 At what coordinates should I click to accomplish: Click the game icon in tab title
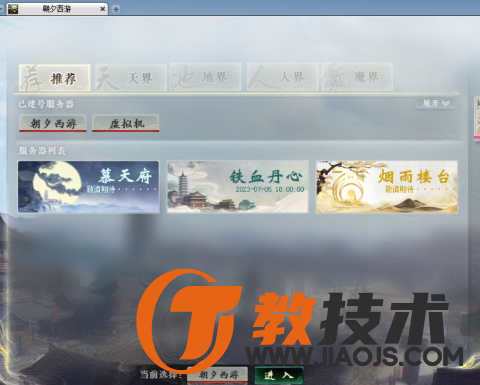13,9
